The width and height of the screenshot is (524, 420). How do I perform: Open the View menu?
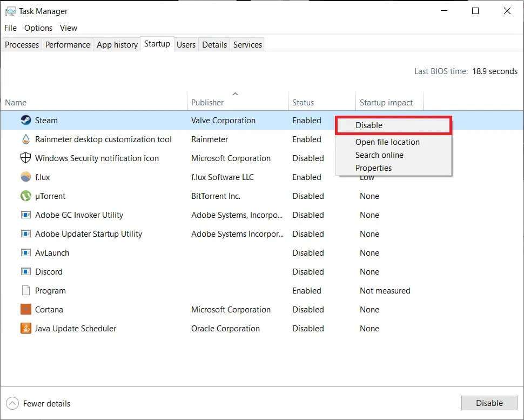click(69, 28)
